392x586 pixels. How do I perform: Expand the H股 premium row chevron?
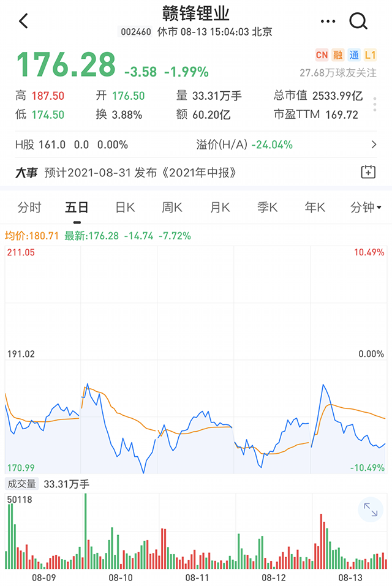click(374, 145)
